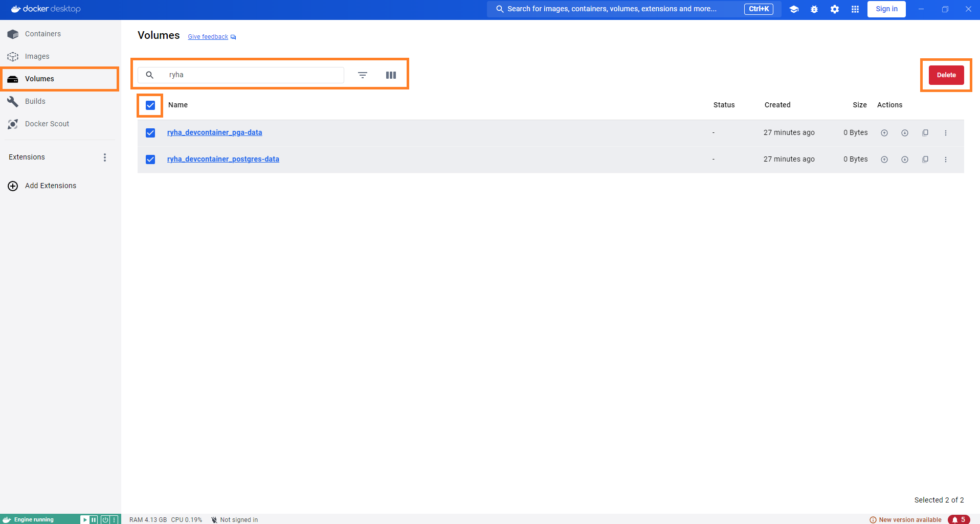Click export upload icon for postgres-data volume
Viewport: 980px width, 524px height.
(x=884, y=160)
